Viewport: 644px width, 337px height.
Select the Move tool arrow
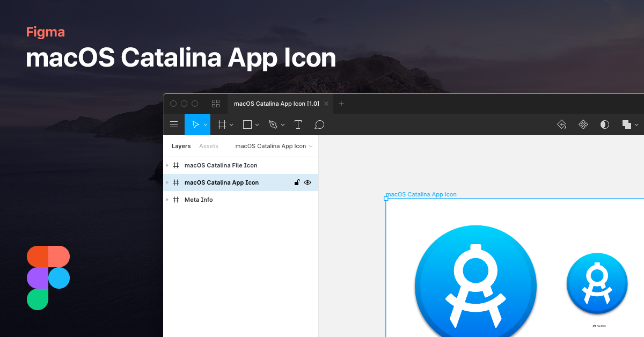(195, 124)
